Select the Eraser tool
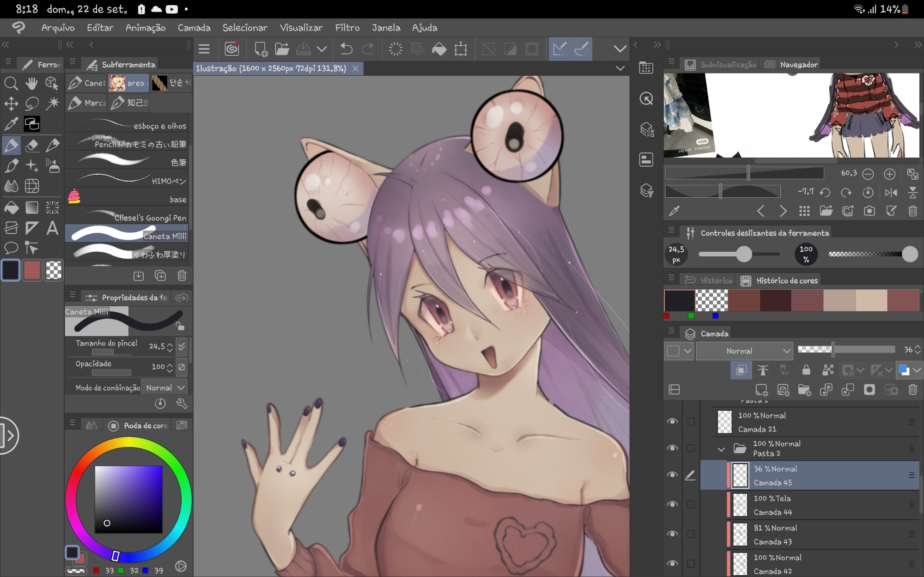 (x=31, y=145)
